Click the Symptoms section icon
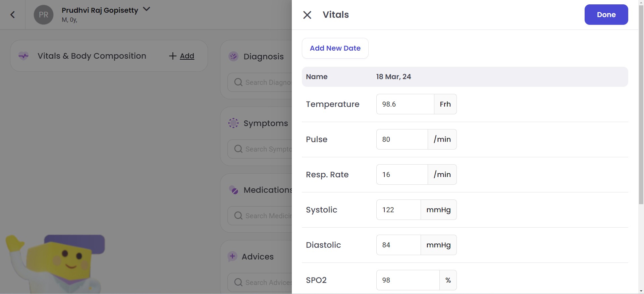Image resolution: width=644 pixels, height=294 pixels. (x=233, y=123)
